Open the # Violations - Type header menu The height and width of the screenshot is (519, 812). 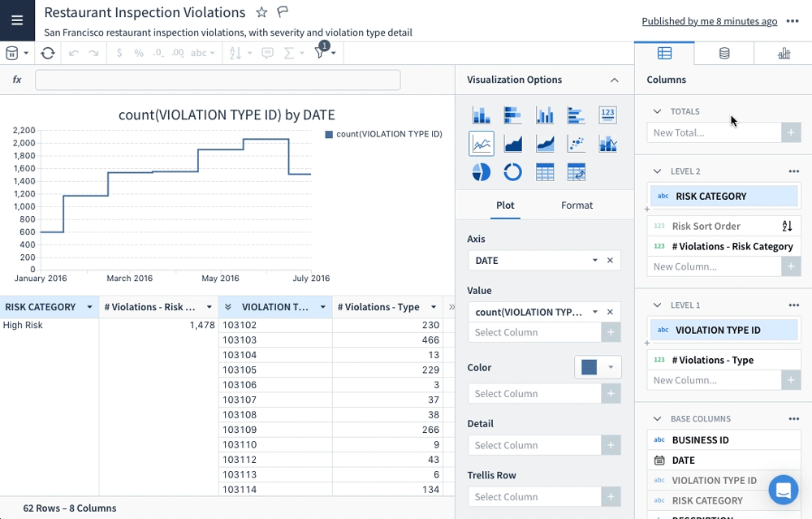(434, 307)
